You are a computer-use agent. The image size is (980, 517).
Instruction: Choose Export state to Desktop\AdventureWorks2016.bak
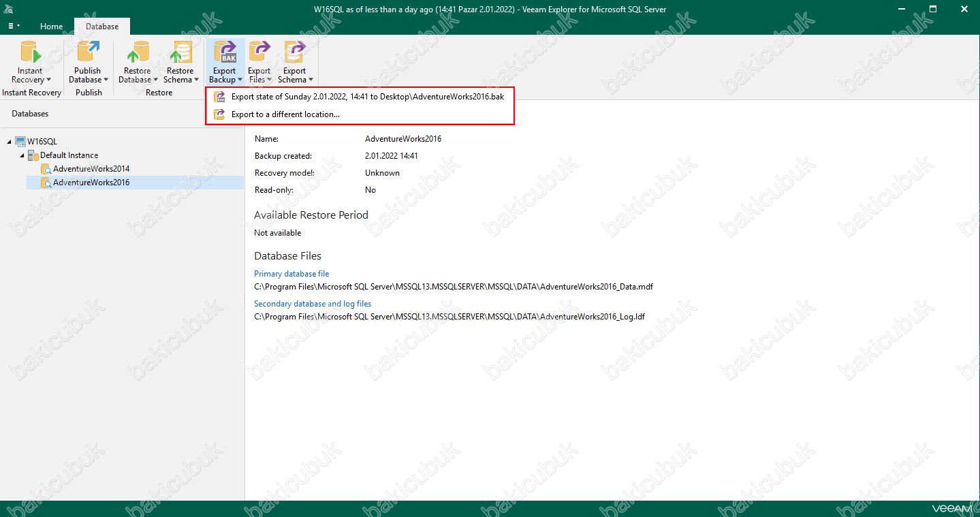360,97
